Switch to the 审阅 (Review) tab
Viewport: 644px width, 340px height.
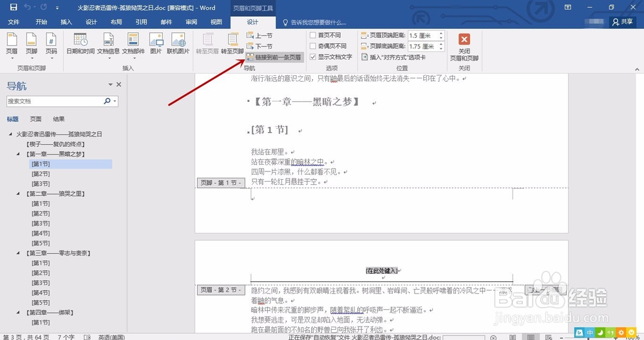click(x=191, y=22)
